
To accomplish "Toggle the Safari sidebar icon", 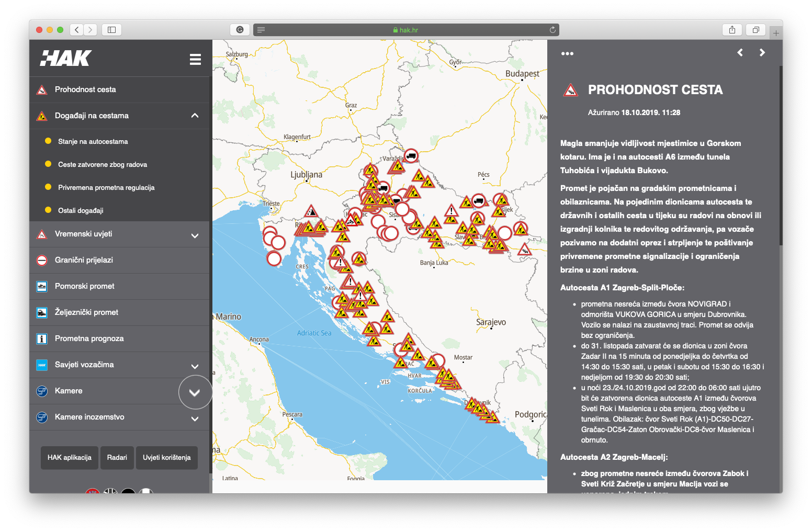I will 111,30.
